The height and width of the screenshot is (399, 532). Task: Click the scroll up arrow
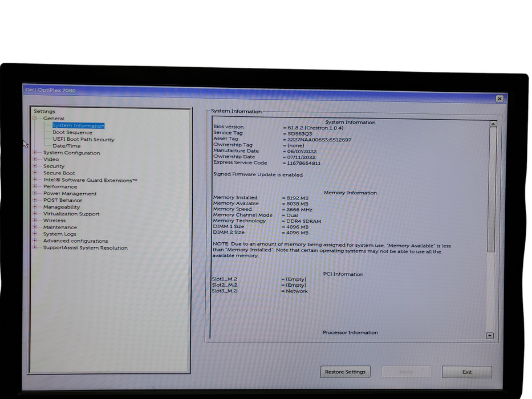(493, 124)
